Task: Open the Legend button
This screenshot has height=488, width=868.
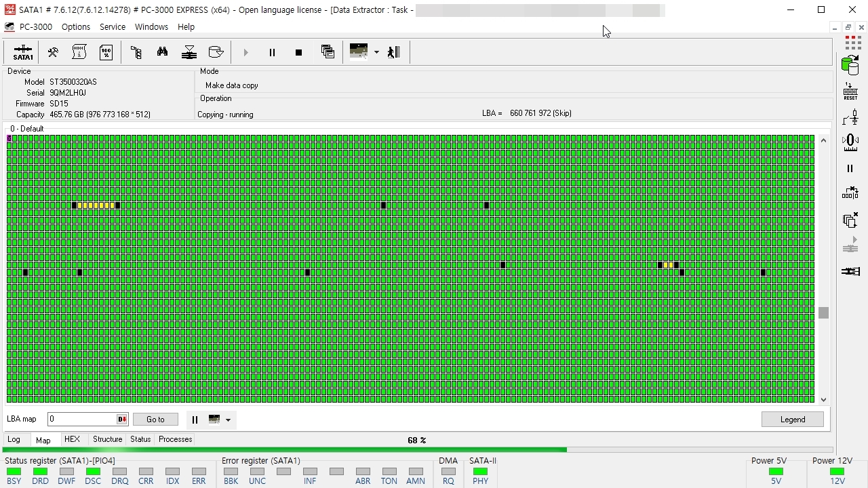Action: (792, 420)
